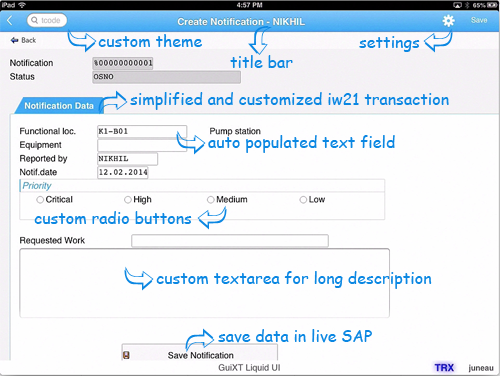The width and height of the screenshot is (500, 378).
Task: Tap the back chevron in title bar
Action: tap(10, 21)
